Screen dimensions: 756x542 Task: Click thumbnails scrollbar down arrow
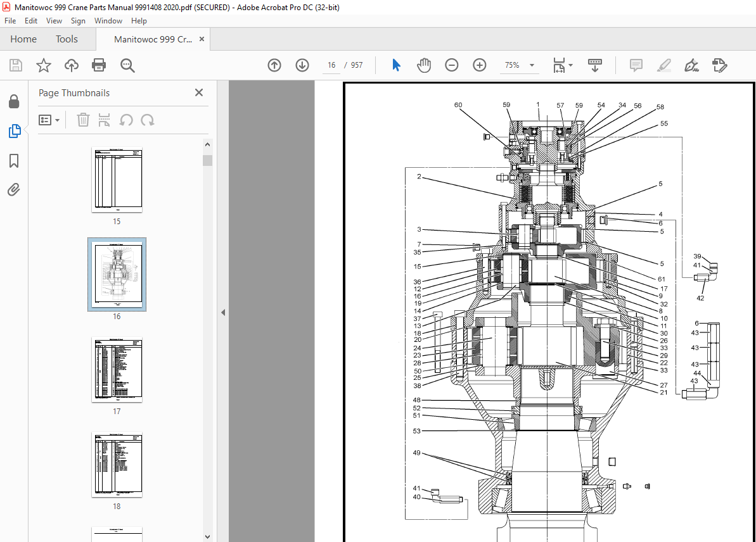pos(207,537)
